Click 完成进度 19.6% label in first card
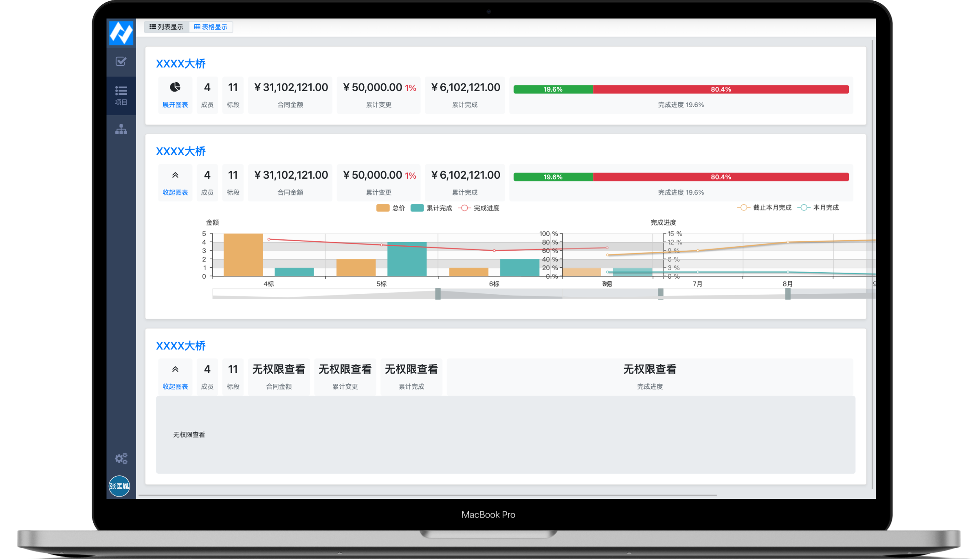Image resolution: width=978 pixels, height=560 pixels. 681,105
